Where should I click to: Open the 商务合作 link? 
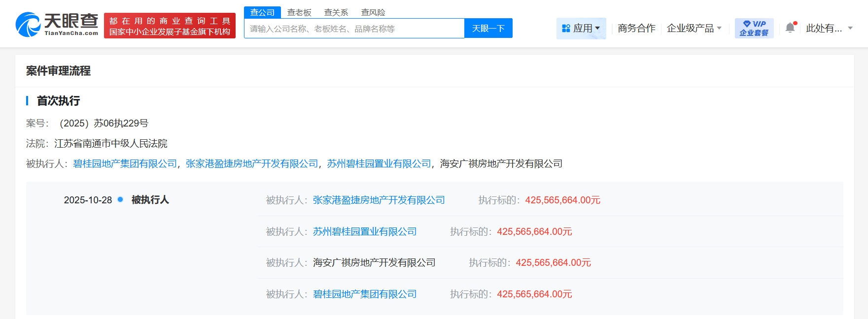(636, 28)
